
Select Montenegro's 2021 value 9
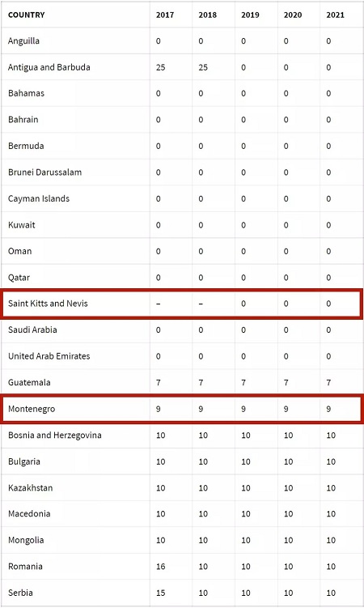(x=328, y=409)
